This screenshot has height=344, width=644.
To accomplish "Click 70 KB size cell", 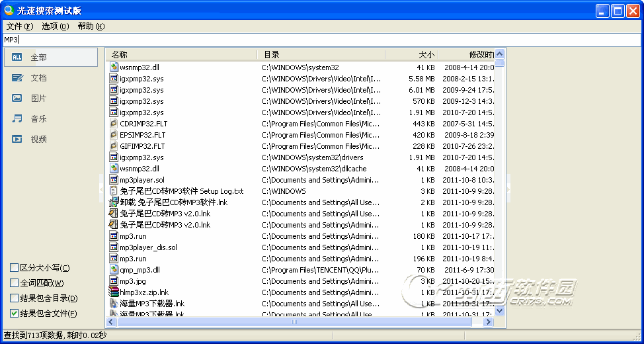I will pos(426,270).
